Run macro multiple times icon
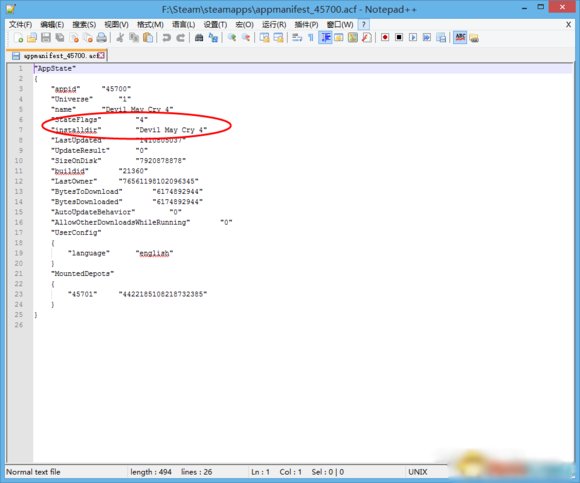580x483 pixels. [427, 38]
